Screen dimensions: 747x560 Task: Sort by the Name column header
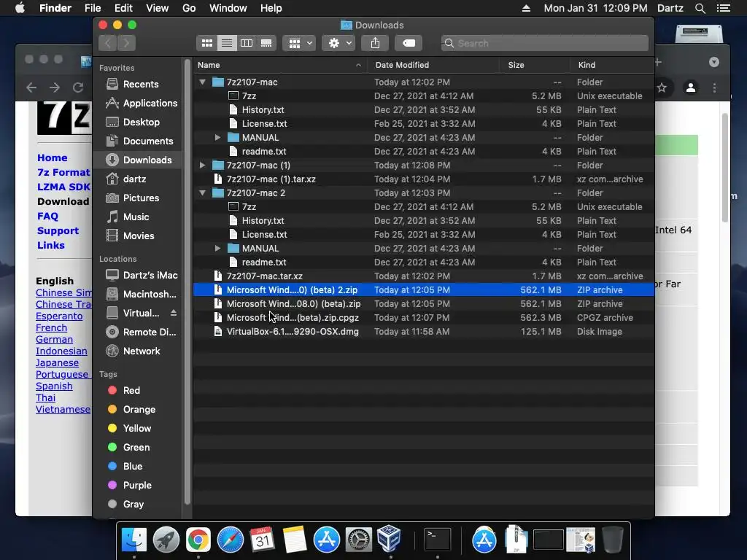[280, 65]
